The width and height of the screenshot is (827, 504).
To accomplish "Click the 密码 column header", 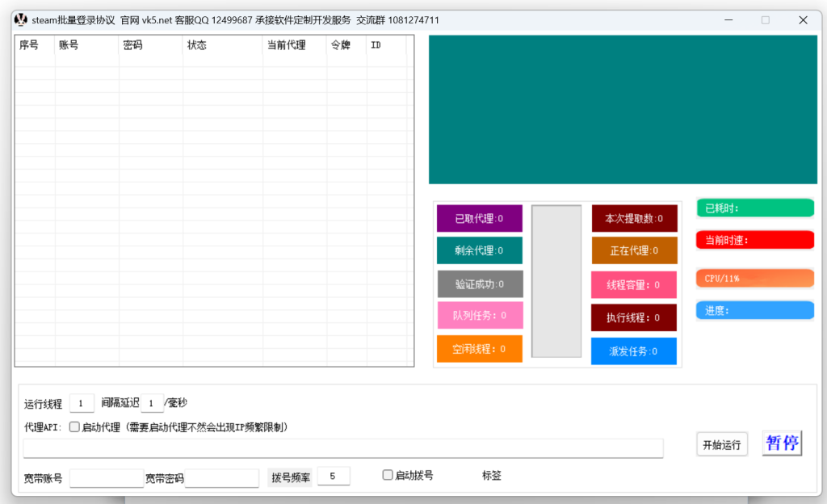I will (x=150, y=44).
